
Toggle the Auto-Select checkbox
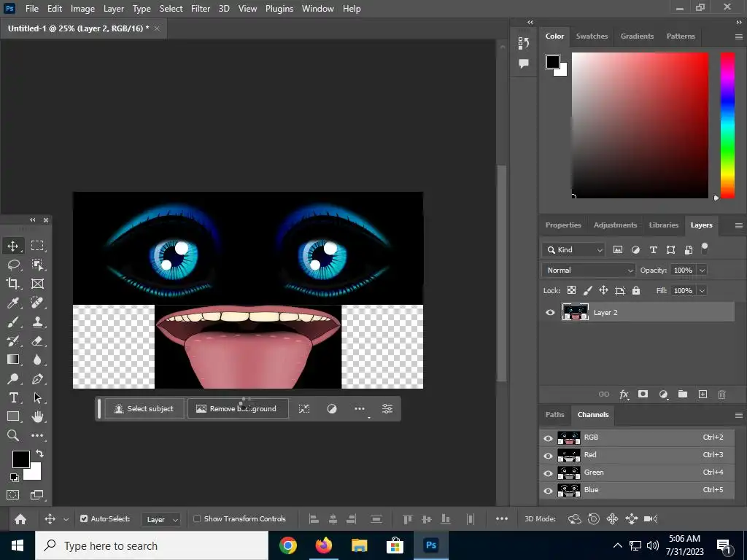point(84,518)
